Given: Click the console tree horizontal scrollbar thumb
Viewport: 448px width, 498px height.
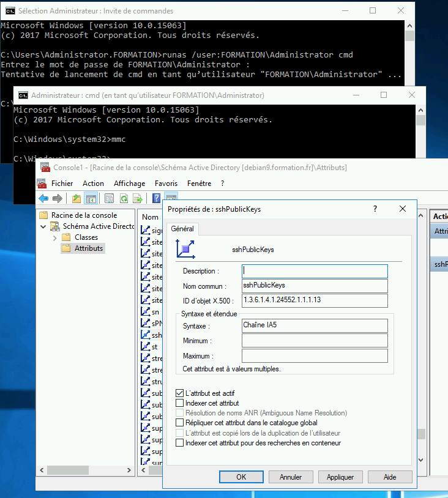Looking at the screenshot, I should pos(68,470).
